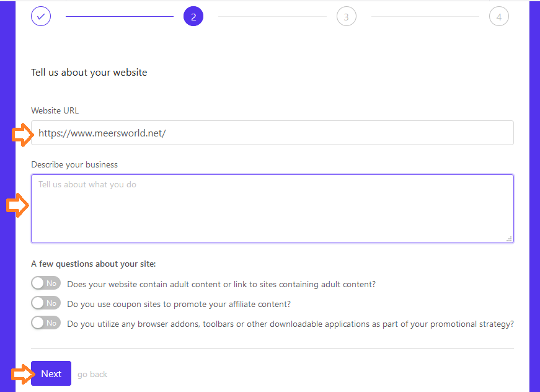This screenshot has height=392, width=540.
Task: Jump to step 3 circle indicator
Action: (346, 17)
